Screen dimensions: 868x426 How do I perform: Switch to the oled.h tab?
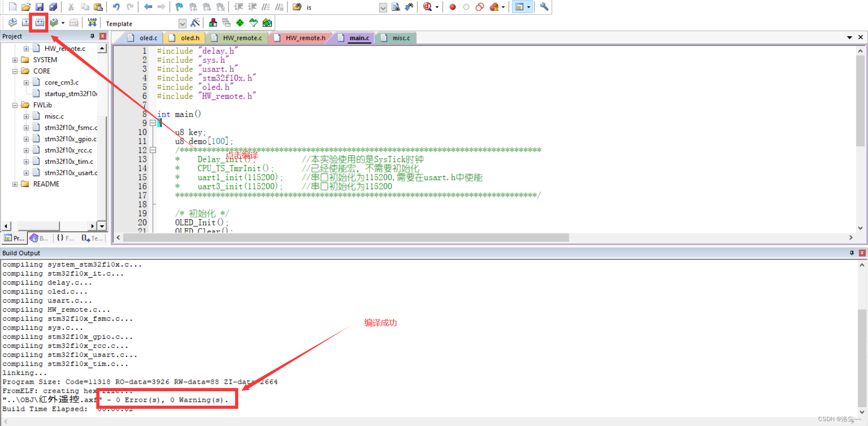(x=185, y=38)
